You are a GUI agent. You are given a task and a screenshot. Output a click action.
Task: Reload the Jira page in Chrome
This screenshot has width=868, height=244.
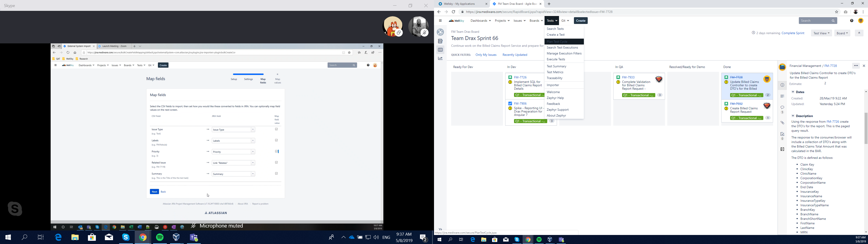453,12
